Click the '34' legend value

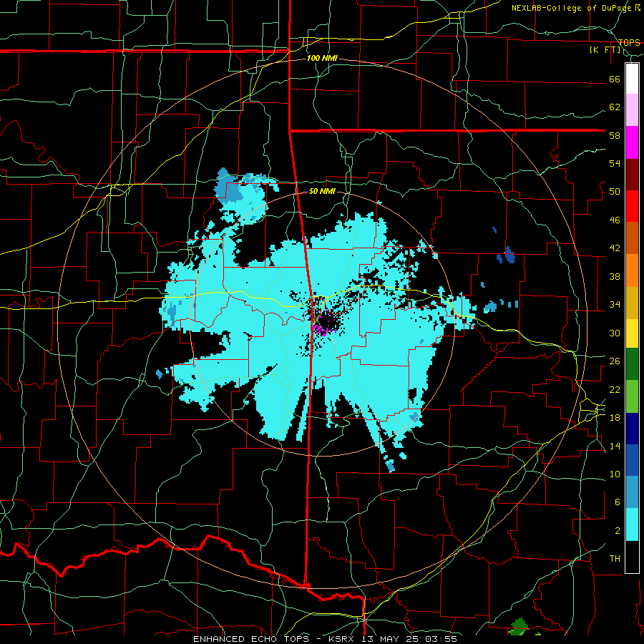pyautogui.click(x=615, y=305)
